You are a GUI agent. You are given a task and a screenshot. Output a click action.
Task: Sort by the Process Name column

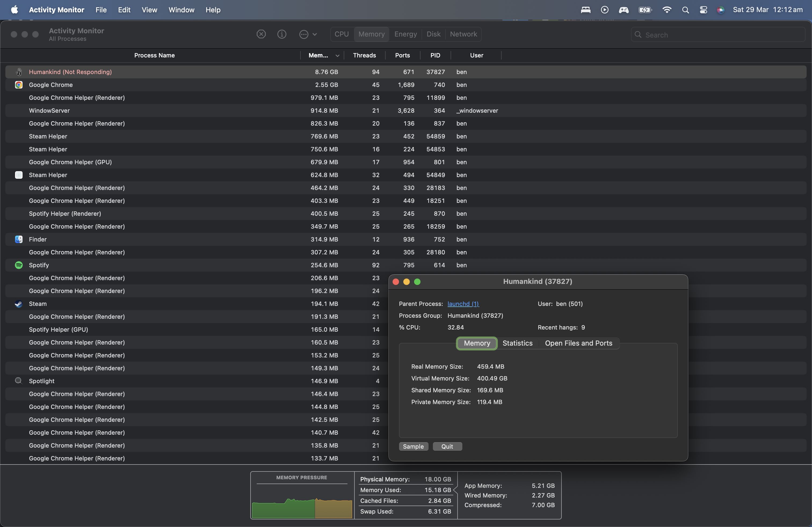point(154,55)
